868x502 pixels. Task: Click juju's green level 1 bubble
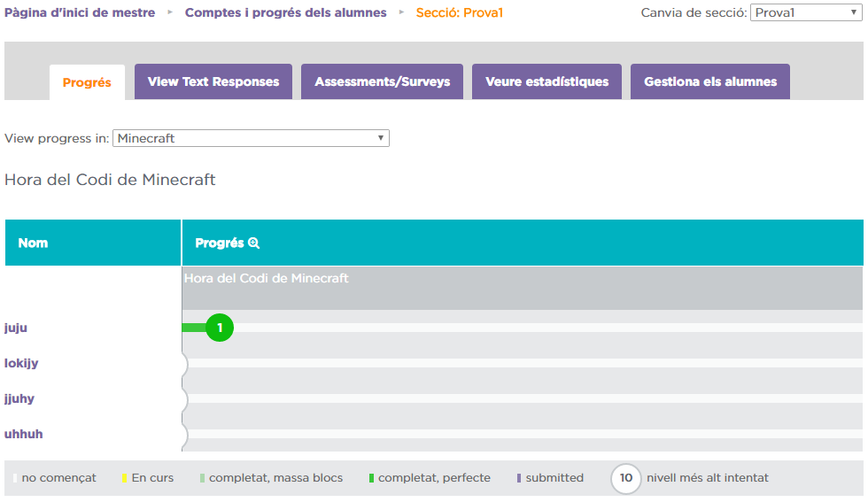pos(220,328)
